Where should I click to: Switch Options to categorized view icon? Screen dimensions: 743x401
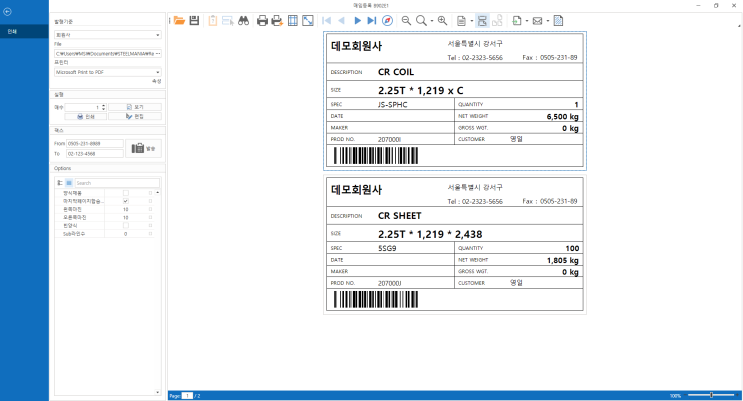pyautogui.click(x=60, y=183)
